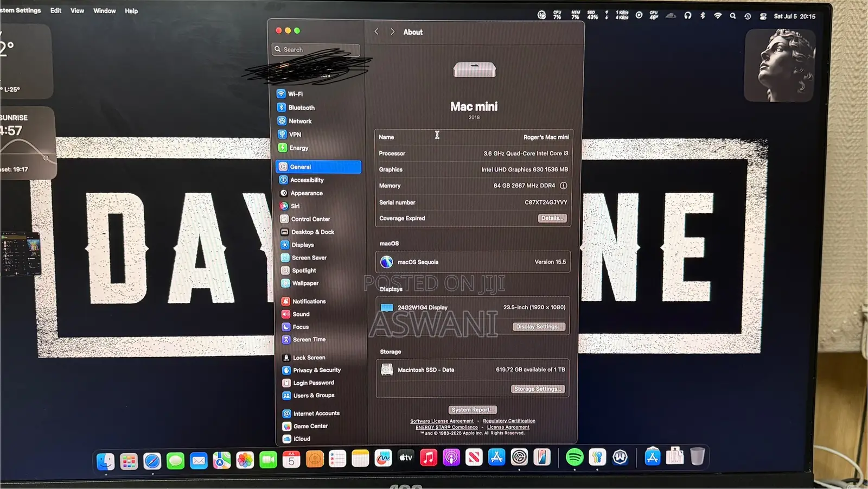This screenshot has width=868, height=489.
Task: Select the General sidebar item
Action: click(318, 167)
